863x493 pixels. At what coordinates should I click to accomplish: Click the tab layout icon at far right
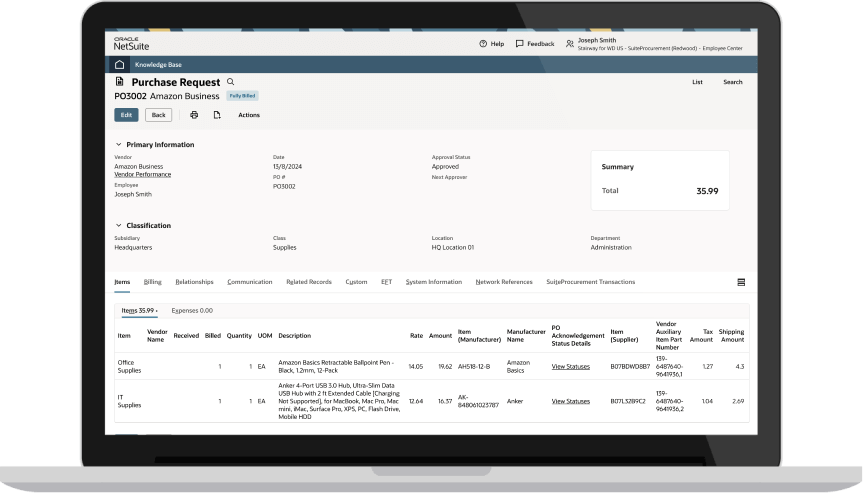[x=741, y=282]
